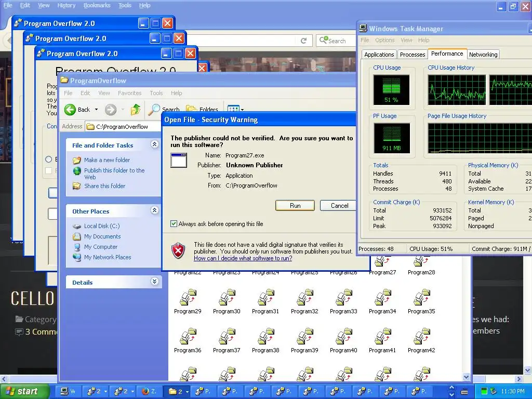The height and width of the screenshot is (399, 532).
Task: Click the Views icon in explorer toolbar
Action: click(x=233, y=109)
